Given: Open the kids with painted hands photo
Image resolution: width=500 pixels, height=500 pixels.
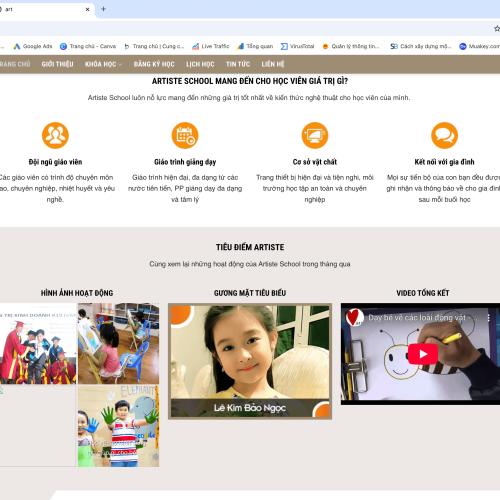Looking at the screenshot, I should [x=118, y=426].
